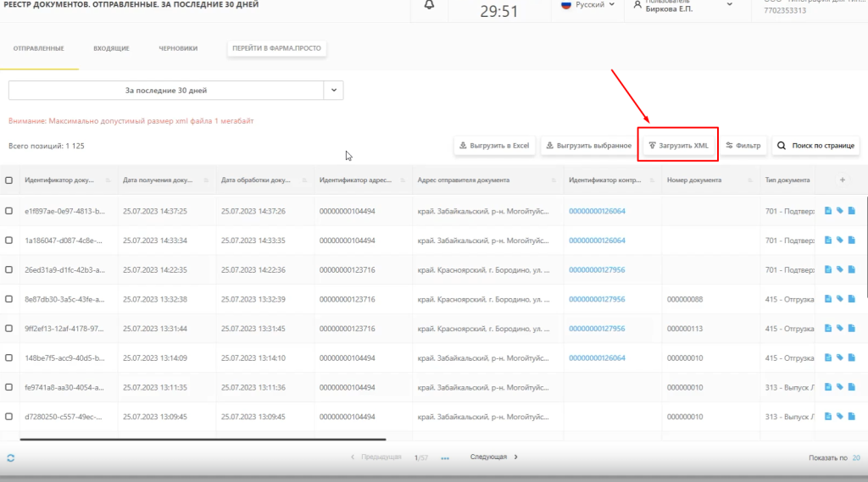Open the notifications bell
The image size is (868, 482).
[429, 6]
